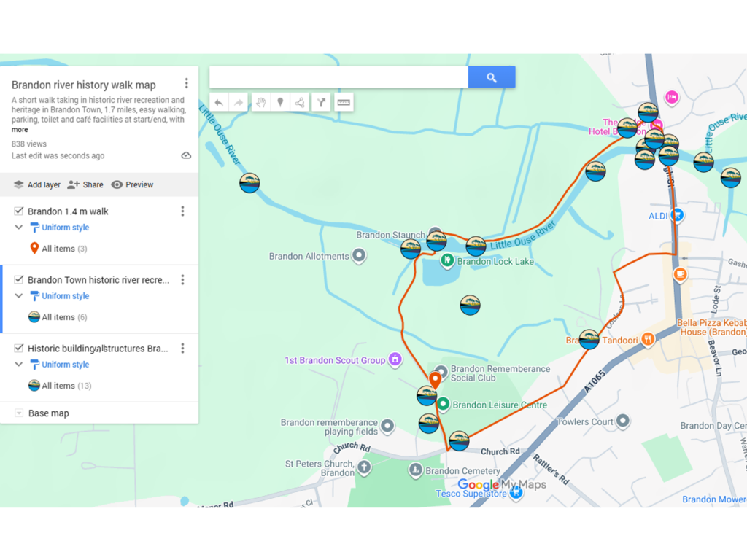Open options menu for Brandon Town historic layer

[x=182, y=280]
